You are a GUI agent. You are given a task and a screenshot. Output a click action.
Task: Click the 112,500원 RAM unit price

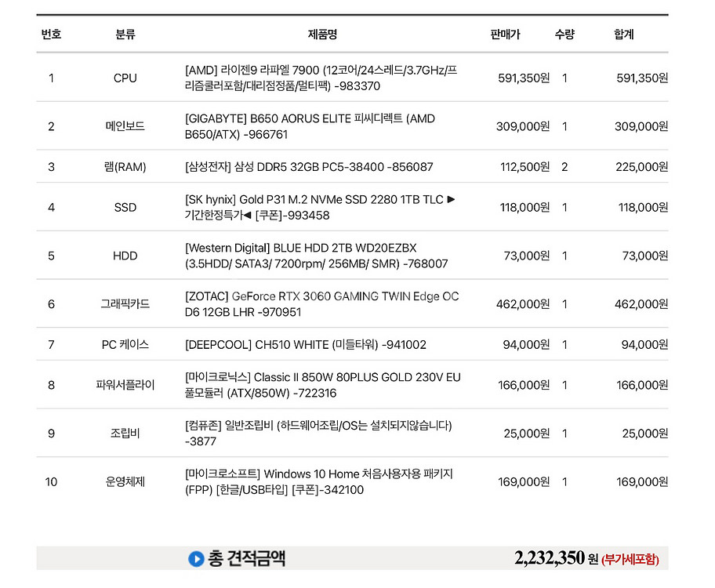pos(524,167)
